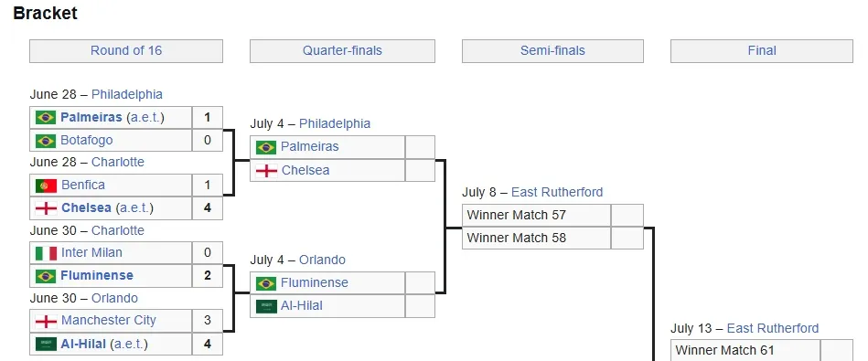
Task: Click England flag beside quarter-final Chelsea
Action: (266, 170)
